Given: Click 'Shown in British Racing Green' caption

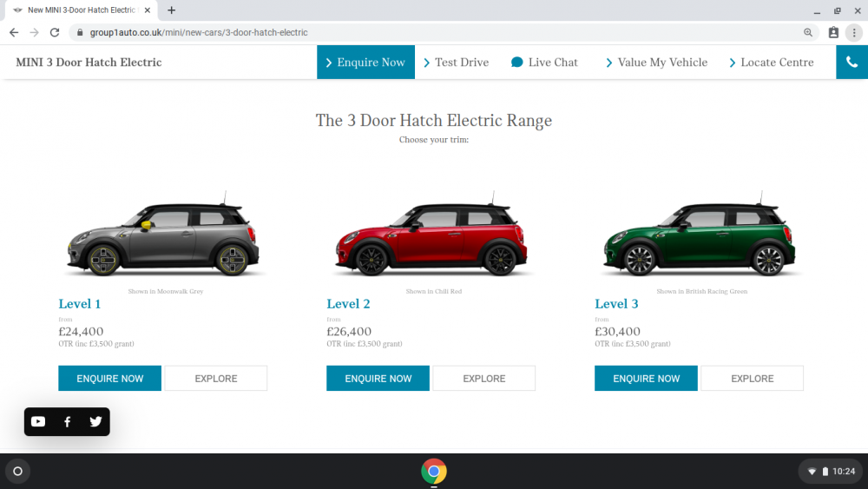Looking at the screenshot, I should tap(702, 291).
